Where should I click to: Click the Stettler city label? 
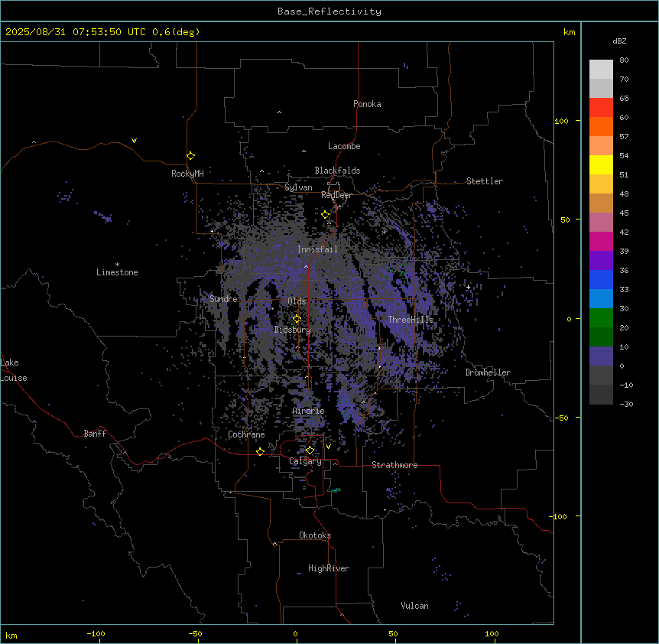pyautogui.click(x=485, y=181)
